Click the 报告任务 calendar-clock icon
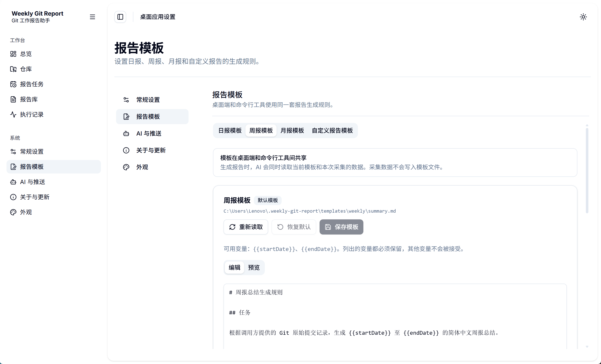 click(13, 84)
